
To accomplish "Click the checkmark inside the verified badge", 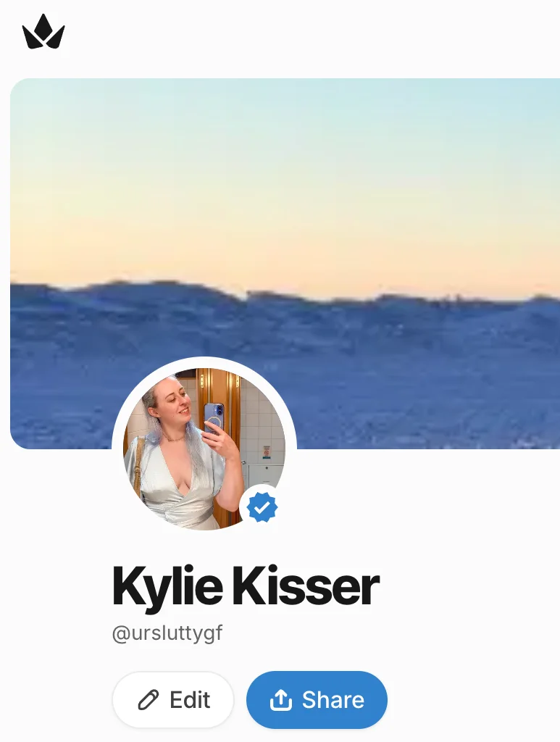I will (x=262, y=508).
